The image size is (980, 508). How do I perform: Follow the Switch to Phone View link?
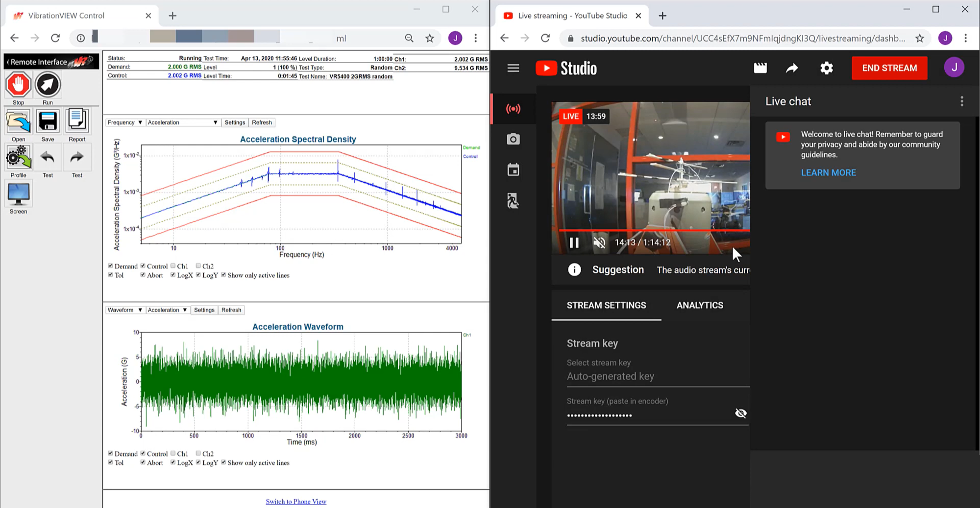click(296, 502)
